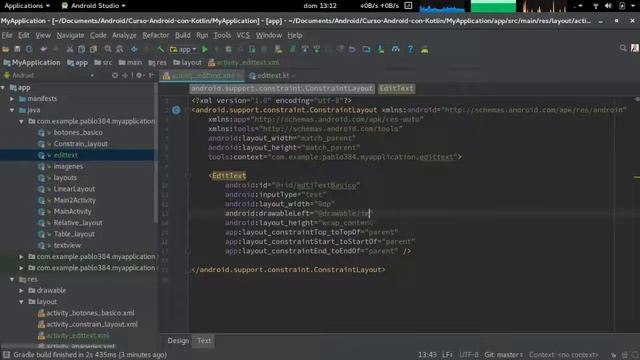This screenshot has height=360, width=640.
Task: Collapse the first com.example.pablo384.myapplication package
Action: click(x=21, y=122)
